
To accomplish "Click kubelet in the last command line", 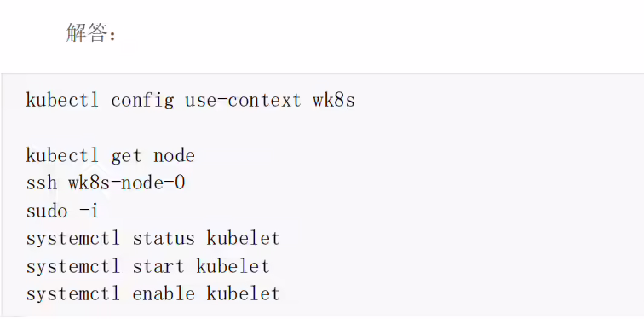I will tap(243, 294).
